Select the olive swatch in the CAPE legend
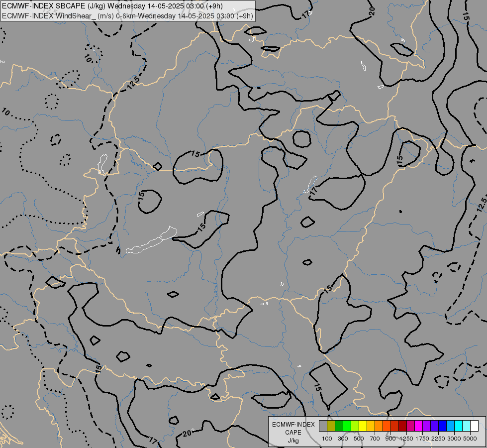487x448 pixels. click(331, 426)
